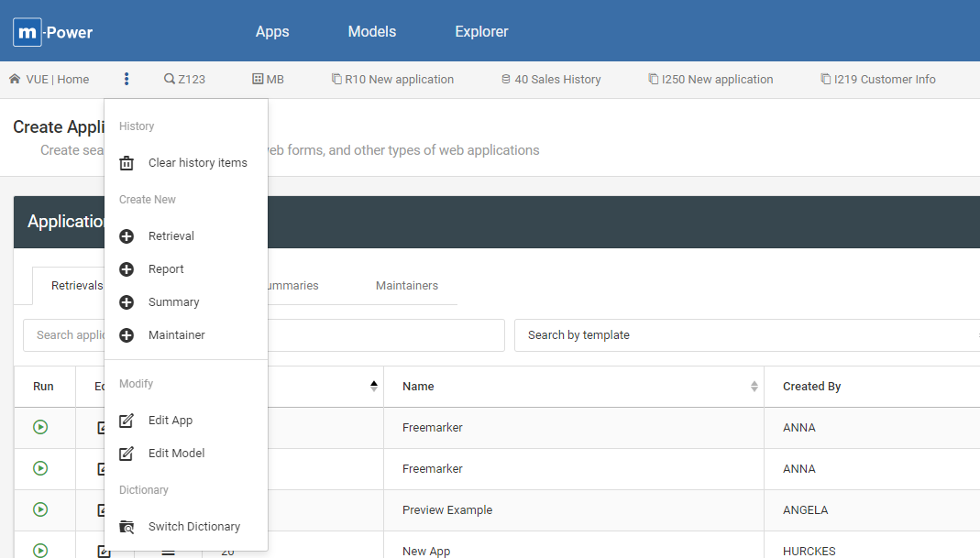
Task: Click the plus icon next to Retrieval
Action: click(x=127, y=236)
